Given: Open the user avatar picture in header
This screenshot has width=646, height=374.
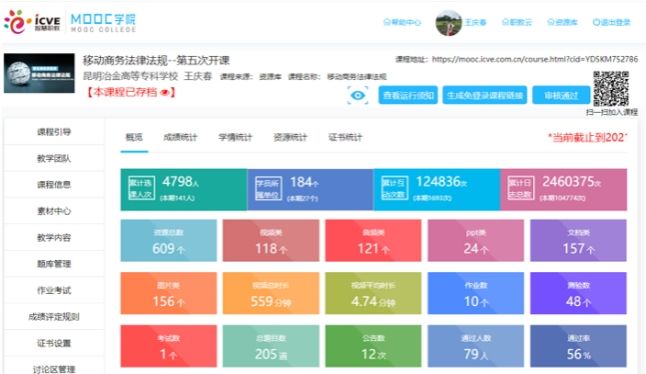Looking at the screenshot, I should click(x=449, y=23).
